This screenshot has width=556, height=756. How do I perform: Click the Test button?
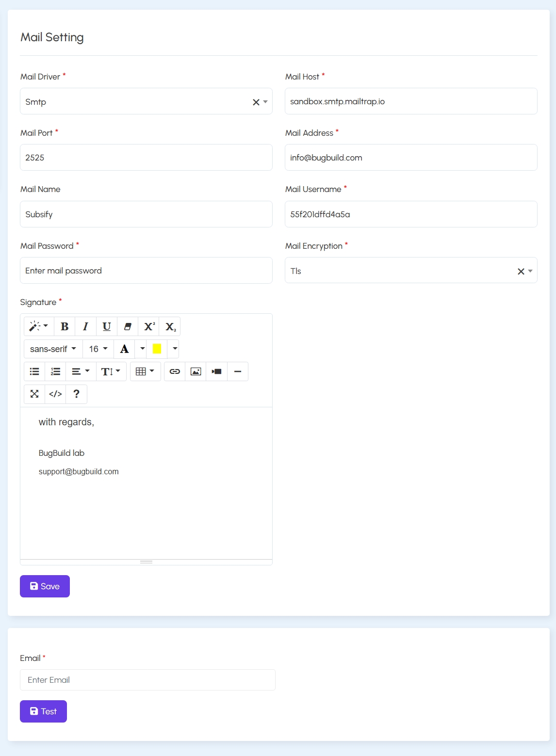click(x=43, y=711)
